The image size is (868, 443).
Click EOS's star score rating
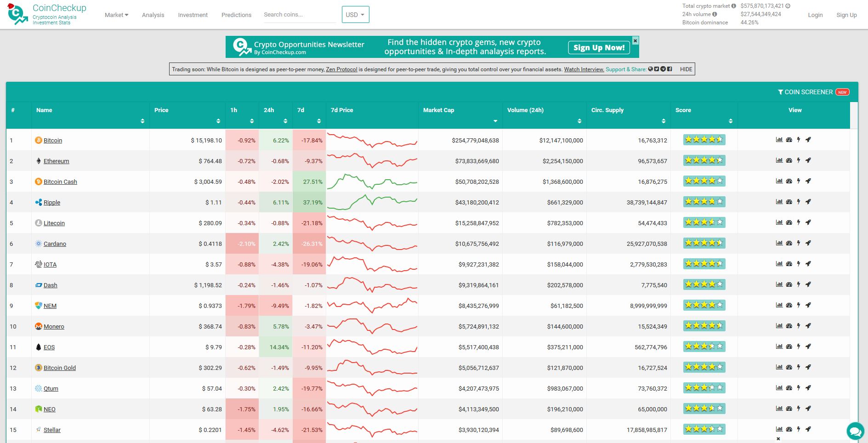tap(704, 346)
